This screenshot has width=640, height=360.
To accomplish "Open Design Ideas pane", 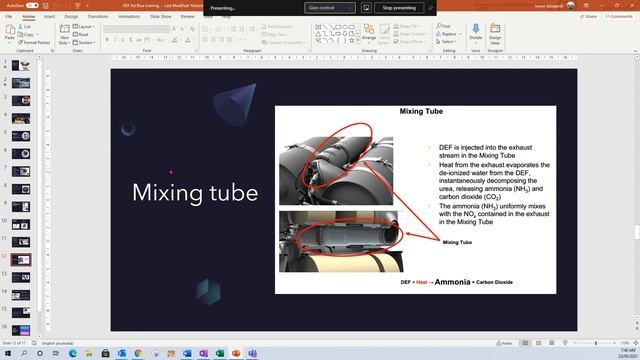I will coord(495,34).
